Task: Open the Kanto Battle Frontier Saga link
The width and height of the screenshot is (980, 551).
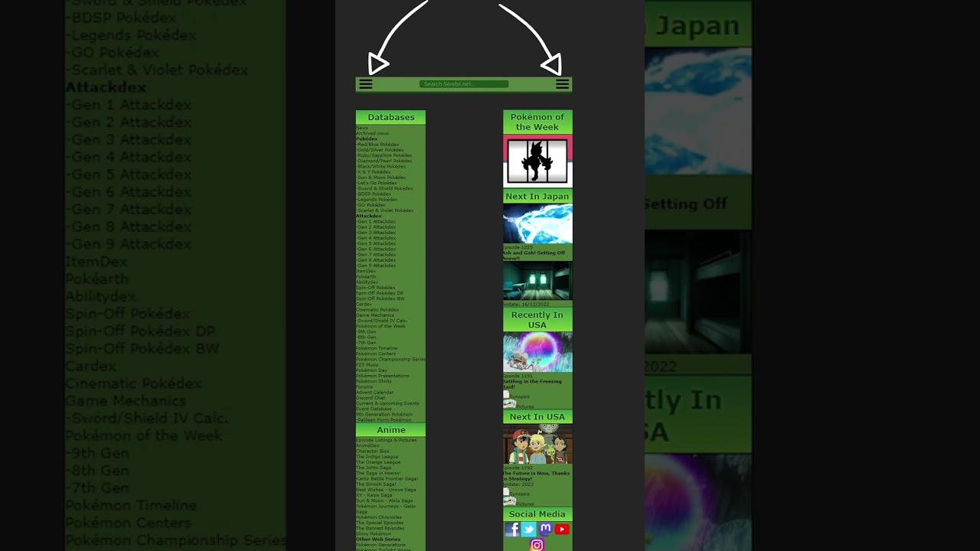Action: [387, 478]
